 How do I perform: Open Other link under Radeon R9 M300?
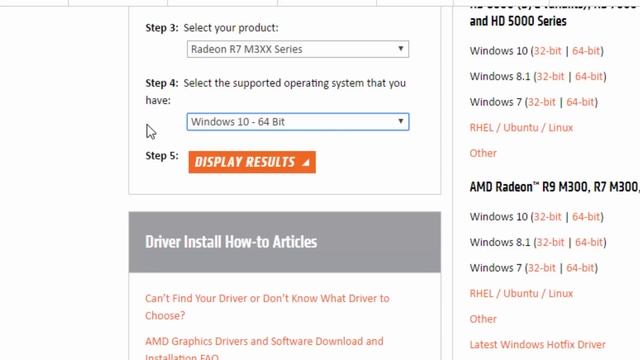(483, 319)
